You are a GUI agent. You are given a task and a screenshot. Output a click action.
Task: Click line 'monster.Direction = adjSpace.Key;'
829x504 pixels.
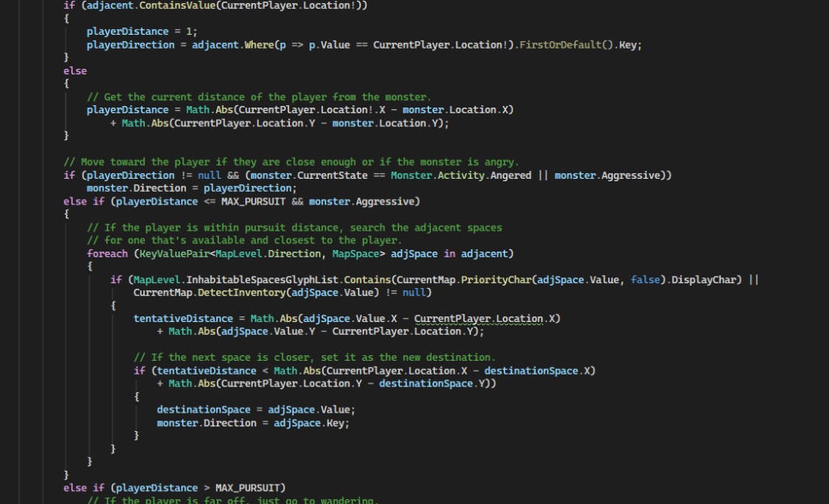pos(253,423)
